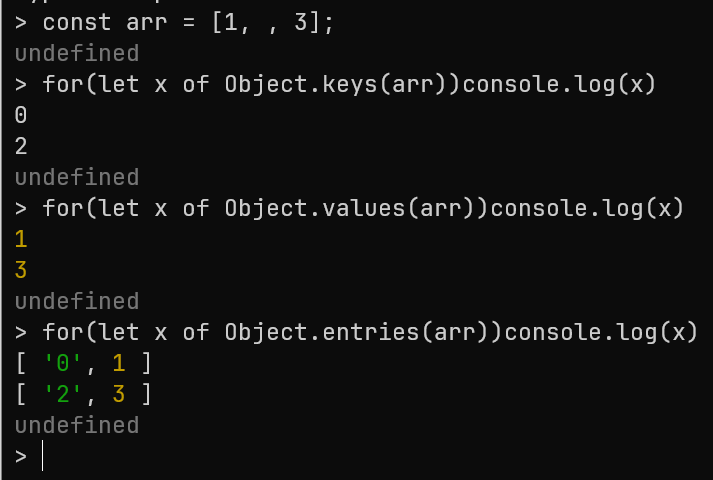Click the yellow '3' output line

(x=21, y=271)
